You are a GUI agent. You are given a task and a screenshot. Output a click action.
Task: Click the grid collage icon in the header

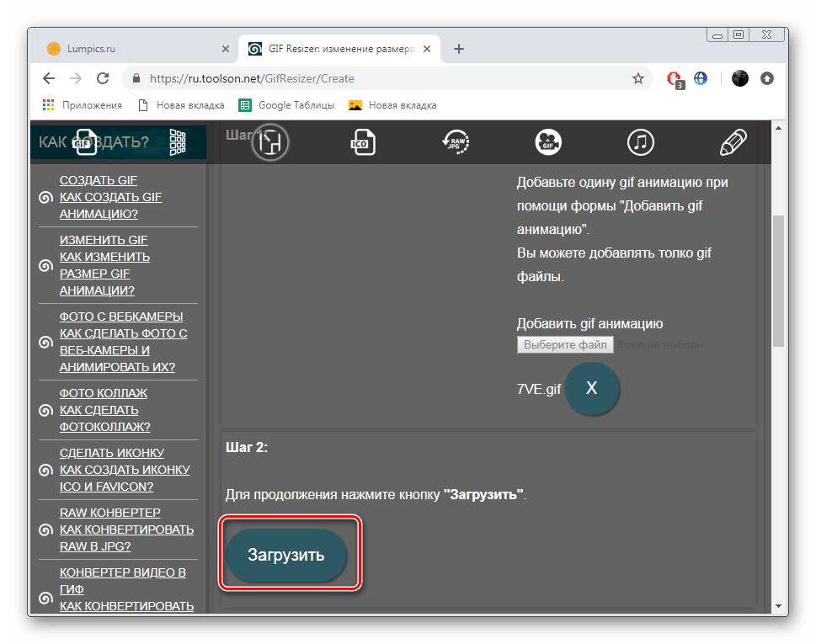point(178,142)
